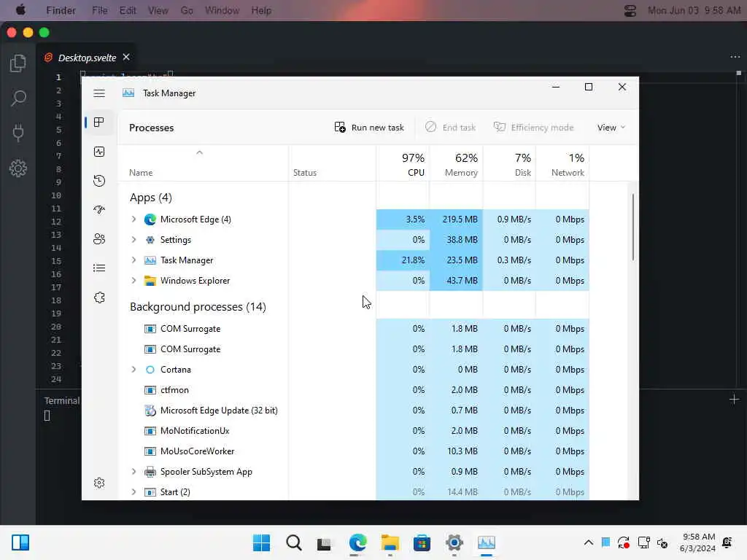Open the network icon in system tray
Screen dimensions: 747x560
[643, 542]
